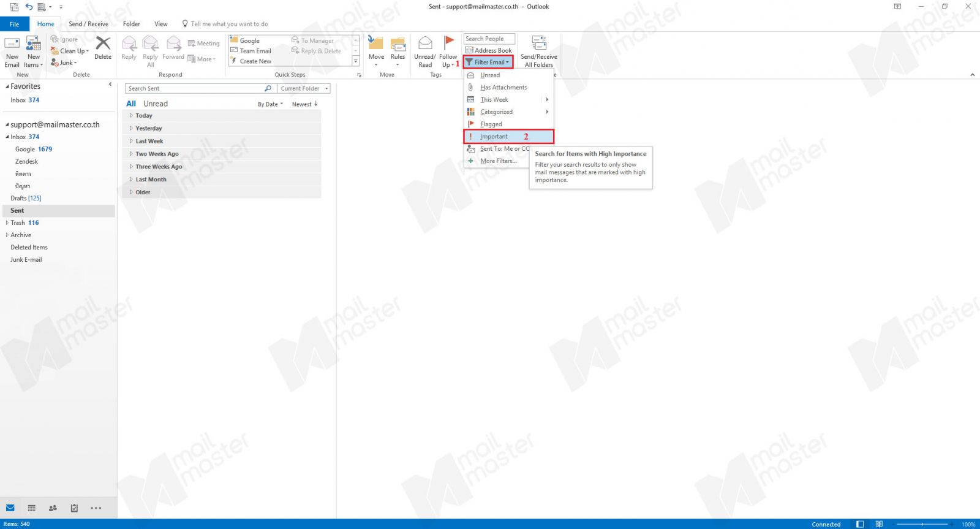980x529 pixels.
Task: Open the By Date sort dropdown
Action: [x=270, y=104]
